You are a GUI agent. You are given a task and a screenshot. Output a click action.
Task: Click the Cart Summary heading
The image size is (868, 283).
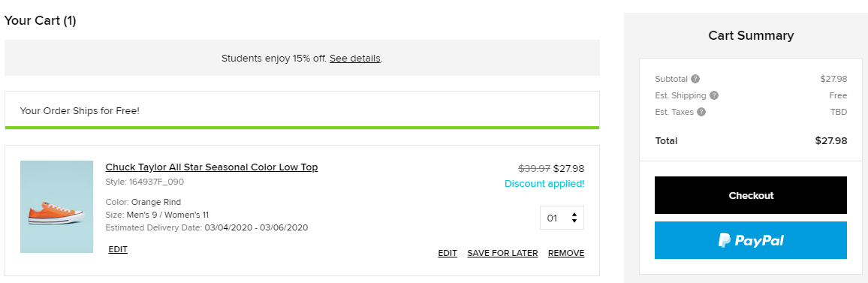click(x=751, y=35)
